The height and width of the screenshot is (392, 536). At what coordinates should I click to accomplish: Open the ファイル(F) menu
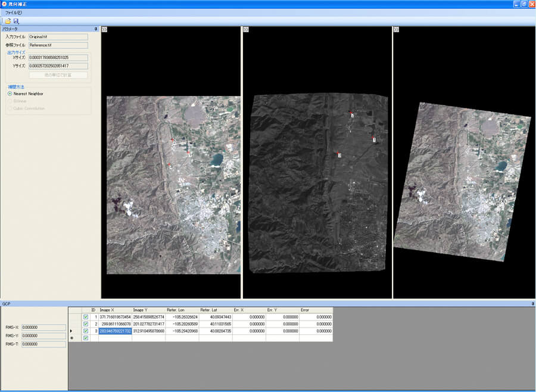pyautogui.click(x=13, y=13)
